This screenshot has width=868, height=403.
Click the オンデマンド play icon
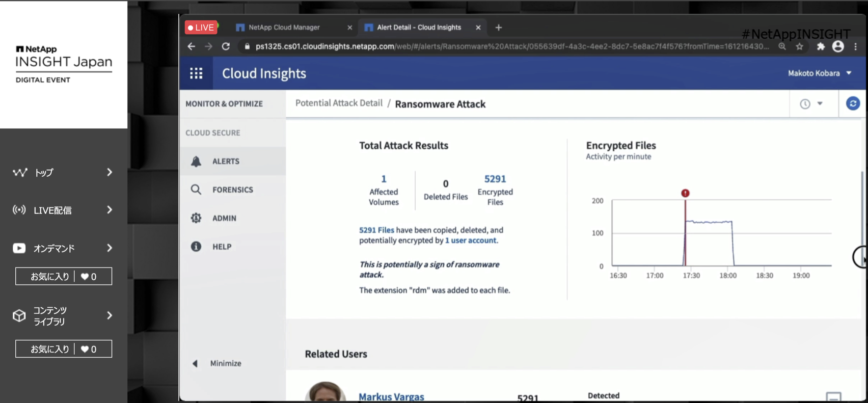[x=19, y=248]
